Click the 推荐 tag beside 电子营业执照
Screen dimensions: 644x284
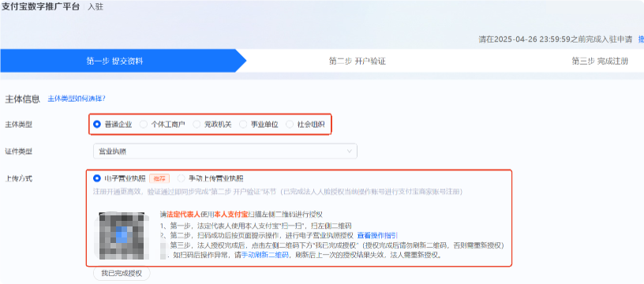(159, 178)
